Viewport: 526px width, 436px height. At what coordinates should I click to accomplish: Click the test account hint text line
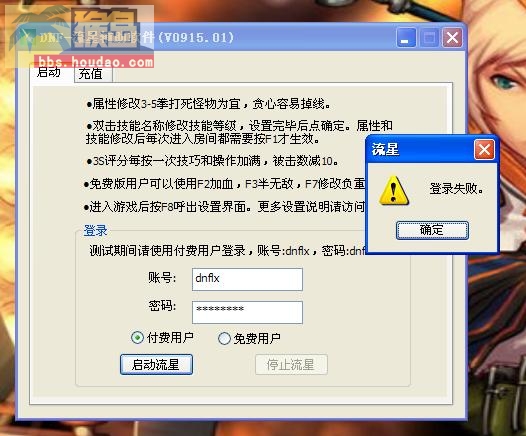[x=227, y=251]
